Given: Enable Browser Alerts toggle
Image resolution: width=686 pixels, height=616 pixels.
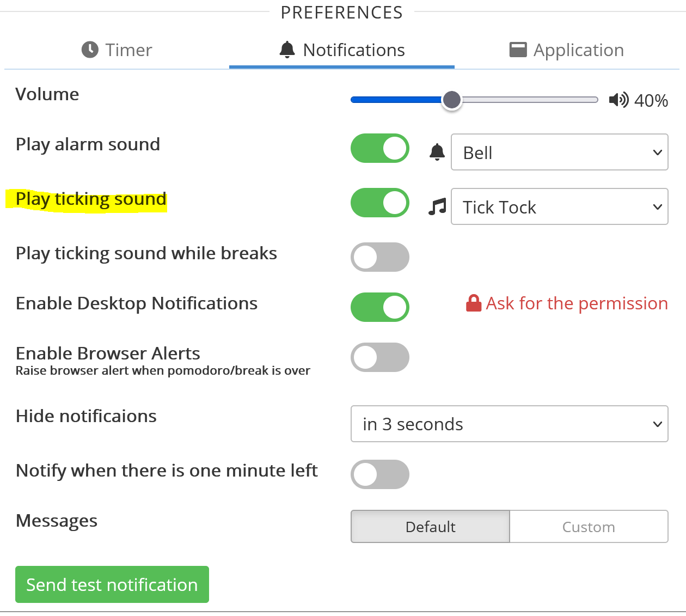Looking at the screenshot, I should click(x=380, y=357).
